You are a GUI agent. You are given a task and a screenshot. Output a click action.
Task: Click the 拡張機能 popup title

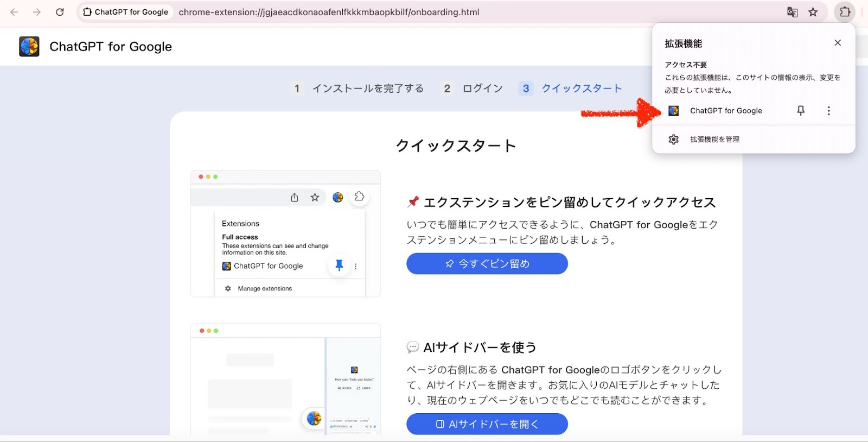coord(684,43)
